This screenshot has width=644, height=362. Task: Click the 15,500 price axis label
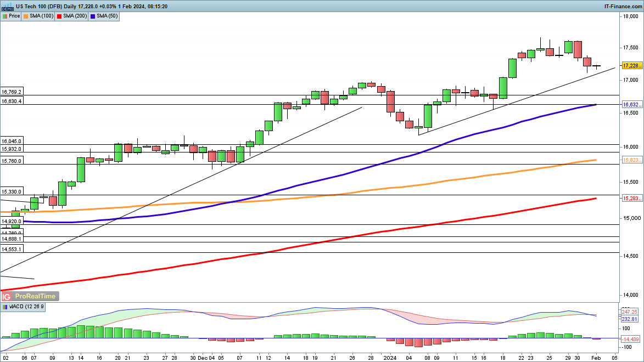(x=631, y=182)
